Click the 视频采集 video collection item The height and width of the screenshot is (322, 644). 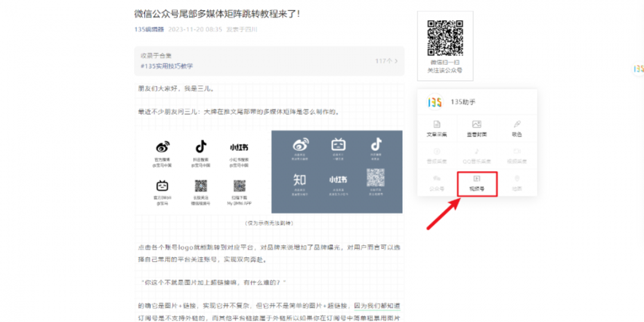click(x=516, y=156)
